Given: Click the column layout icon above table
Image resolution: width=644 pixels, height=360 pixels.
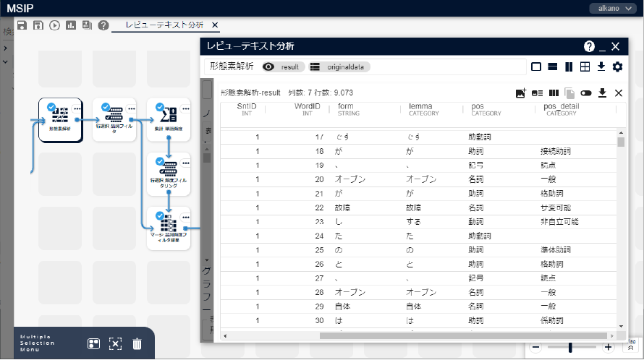Looking at the screenshot, I should [x=554, y=93].
